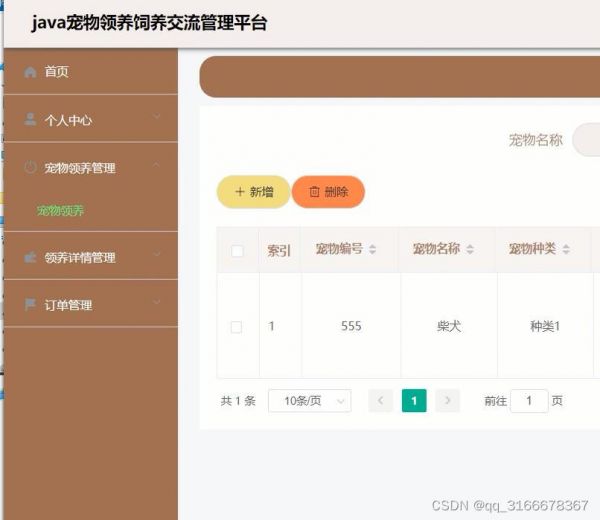
Task: Click the 宠物名称 column header text
Action: 436,249
